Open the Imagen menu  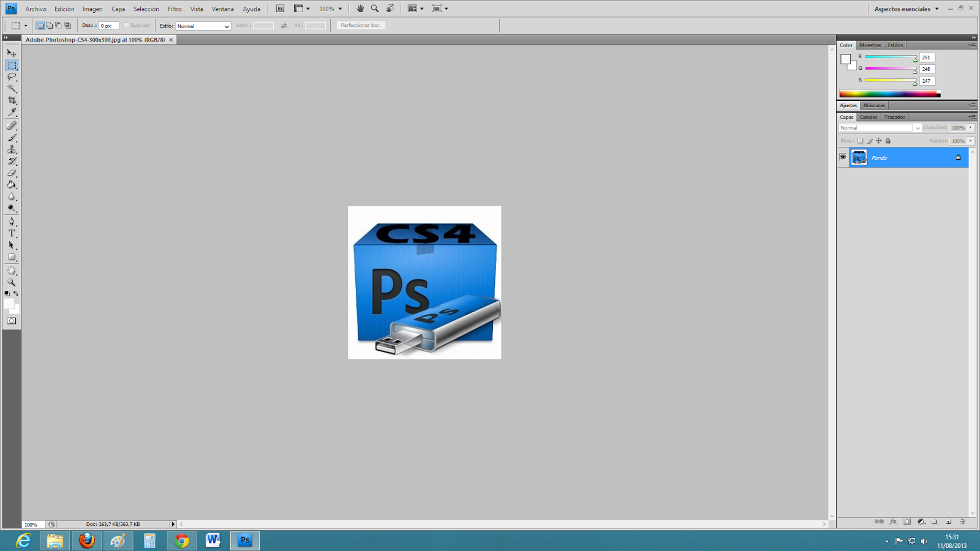pyautogui.click(x=92, y=9)
